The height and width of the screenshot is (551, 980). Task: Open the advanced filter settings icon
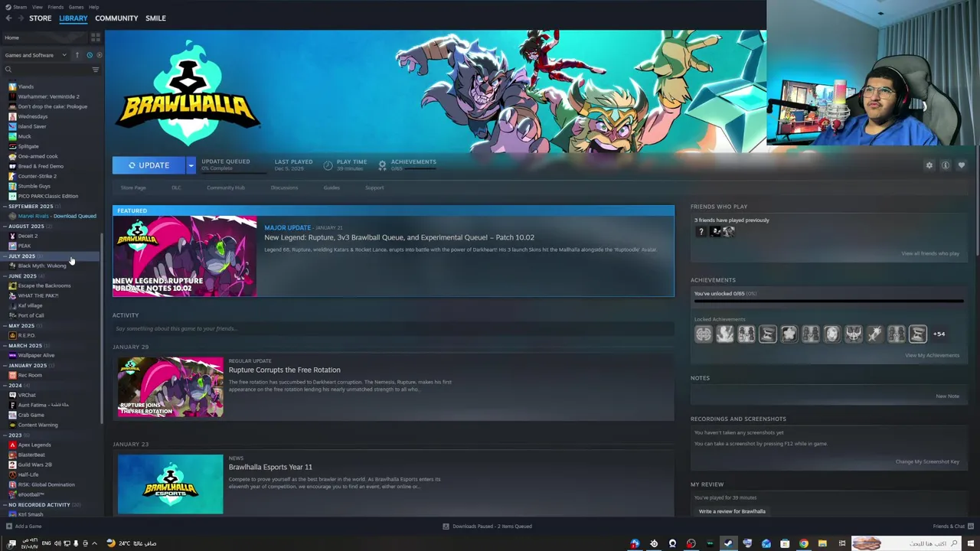(96, 70)
